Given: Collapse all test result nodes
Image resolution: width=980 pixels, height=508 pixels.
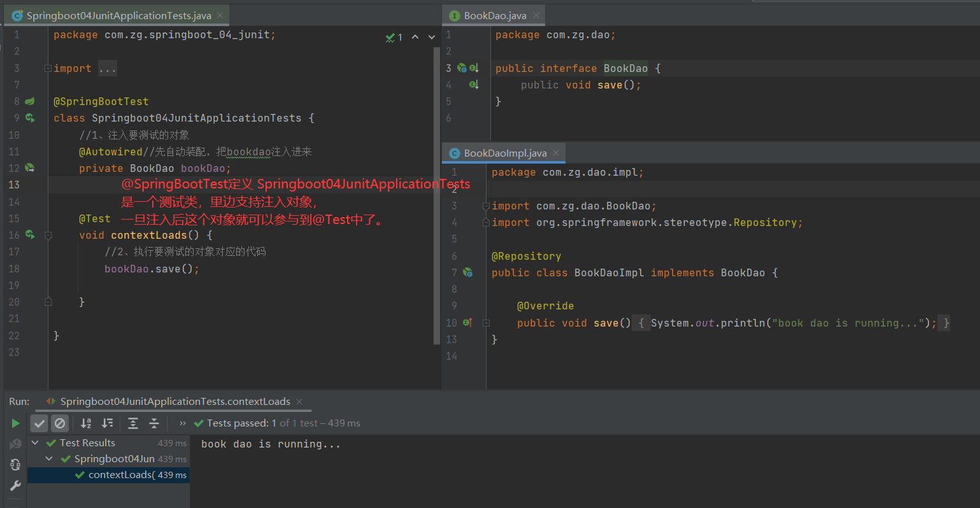Looking at the screenshot, I should pyautogui.click(x=154, y=423).
